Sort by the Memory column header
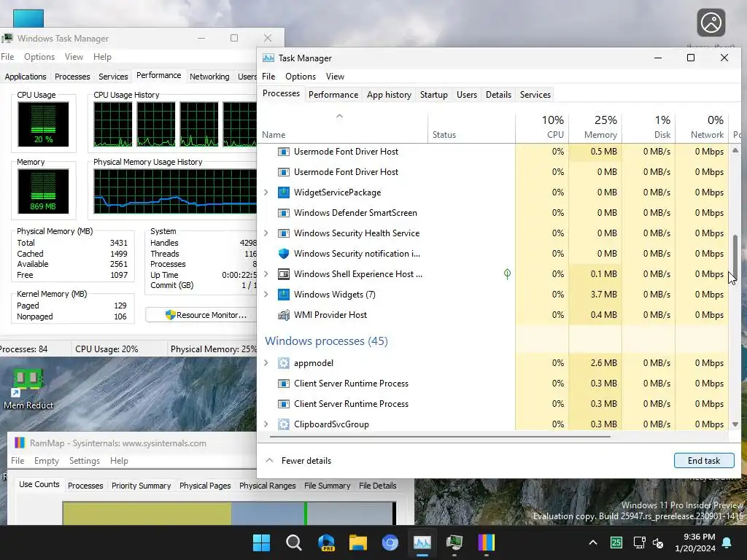Viewport: 747px width, 560px height. 595,127
